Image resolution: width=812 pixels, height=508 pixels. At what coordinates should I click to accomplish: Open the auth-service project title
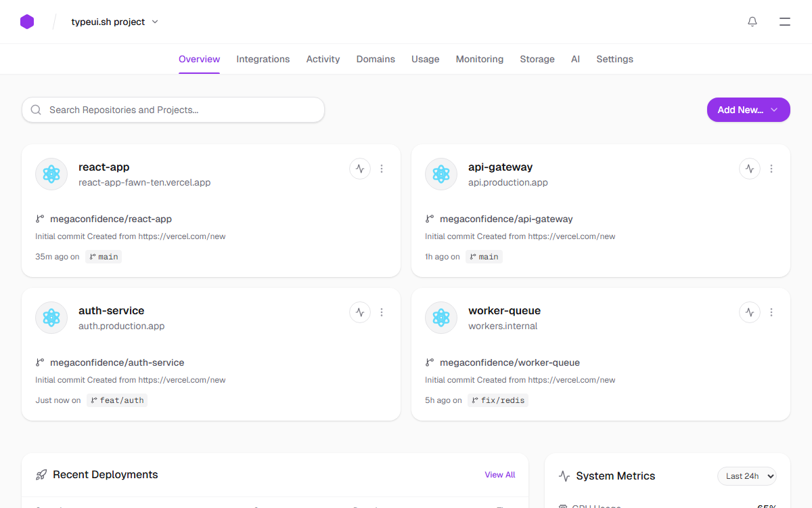pyautogui.click(x=112, y=310)
